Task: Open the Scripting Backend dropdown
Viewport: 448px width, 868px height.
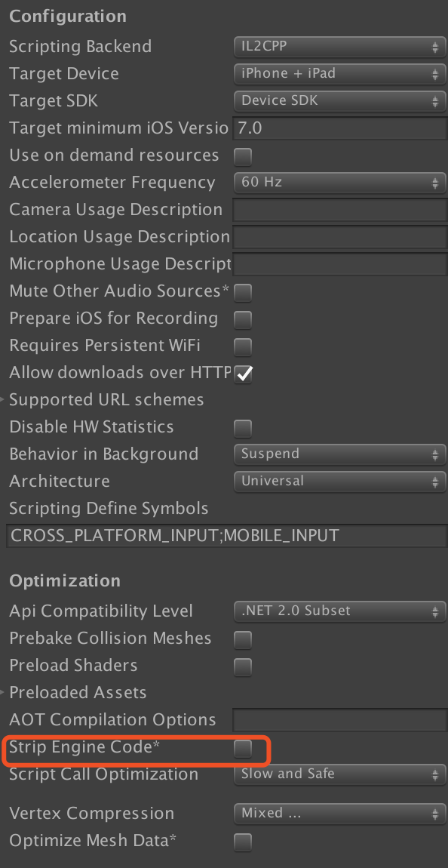Action: tap(339, 47)
